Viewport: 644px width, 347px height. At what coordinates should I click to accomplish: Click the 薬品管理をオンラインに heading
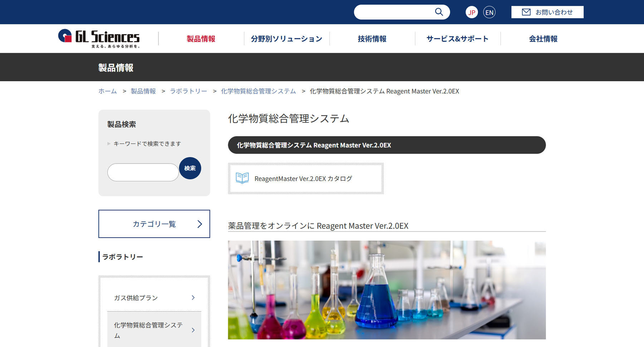(318, 226)
